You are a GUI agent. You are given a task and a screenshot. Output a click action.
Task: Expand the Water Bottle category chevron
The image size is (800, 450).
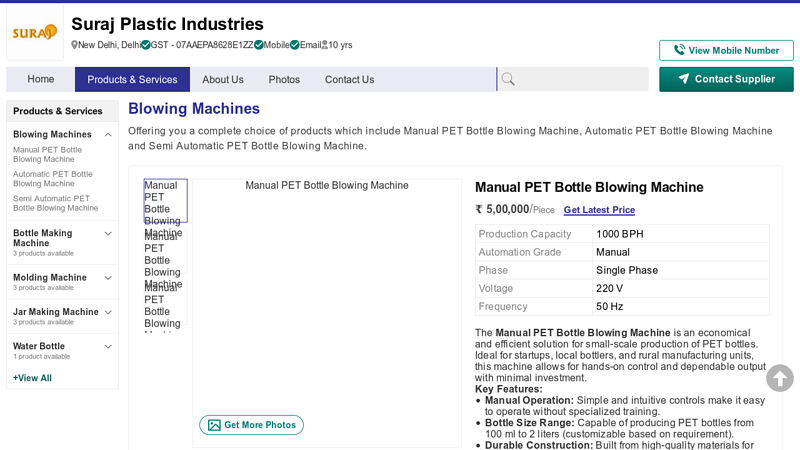pos(108,346)
